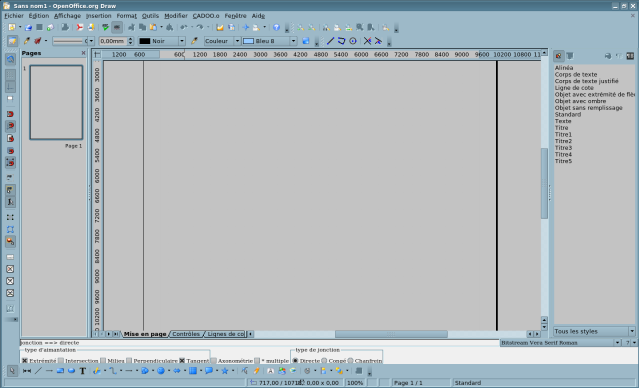This screenshot has width=639, height=388.
Task: Enable the Intersection snap checkbox
Action: point(61,361)
